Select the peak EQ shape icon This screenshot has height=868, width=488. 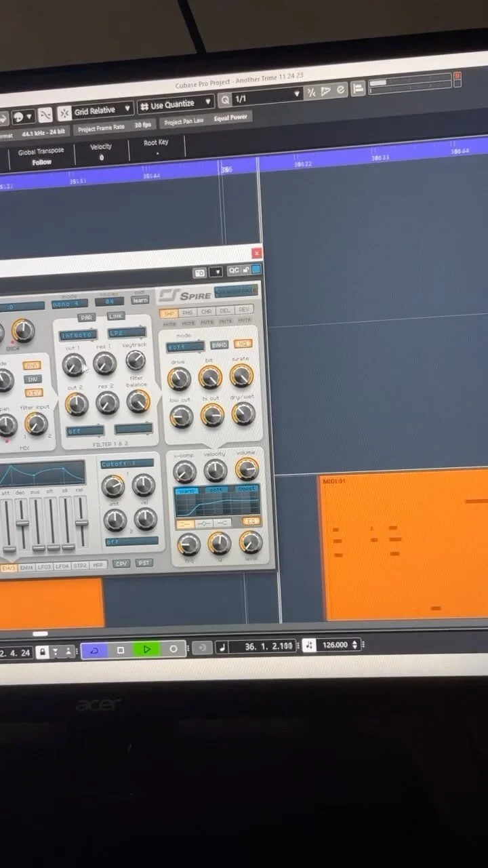tap(203, 523)
